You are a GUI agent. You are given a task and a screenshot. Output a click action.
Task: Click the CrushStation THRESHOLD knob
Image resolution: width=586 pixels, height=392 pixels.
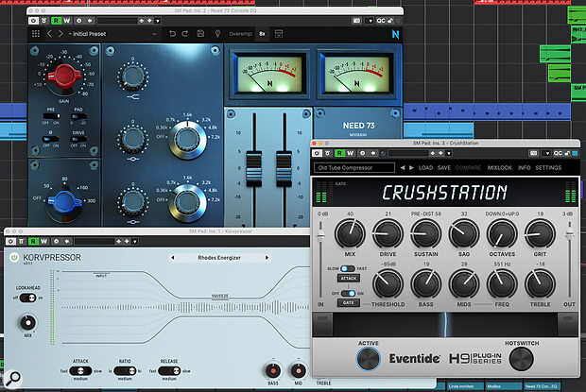coord(388,284)
